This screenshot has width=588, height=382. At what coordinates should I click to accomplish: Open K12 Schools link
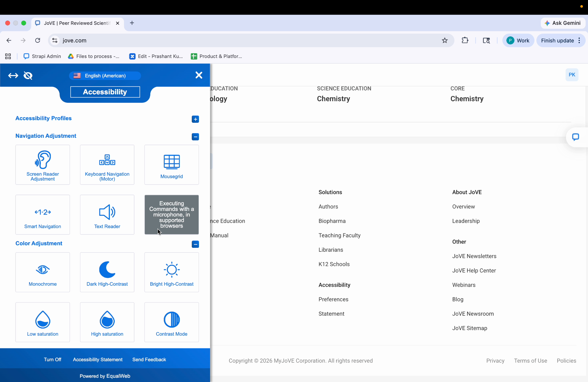point(334,264)
